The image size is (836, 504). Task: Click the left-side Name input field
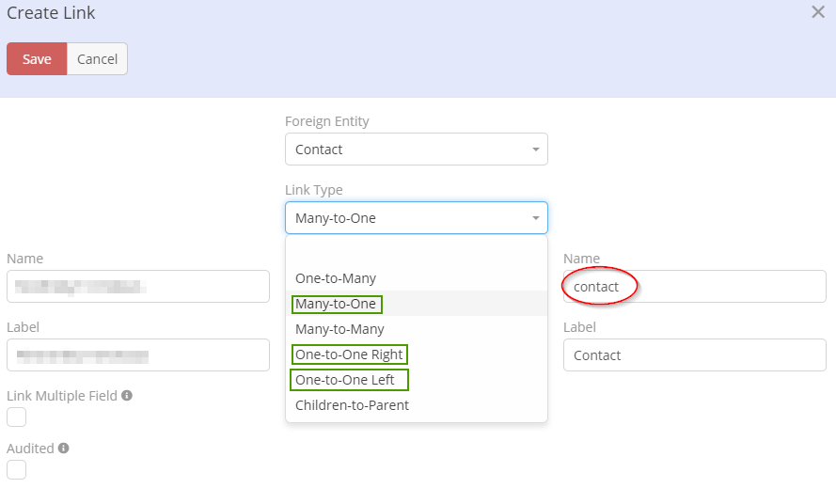pyautogui.click(x=137, y=287)
